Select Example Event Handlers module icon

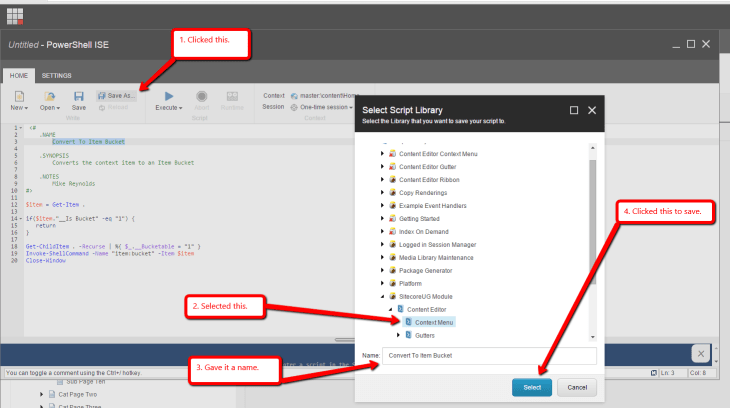[392, 205]
